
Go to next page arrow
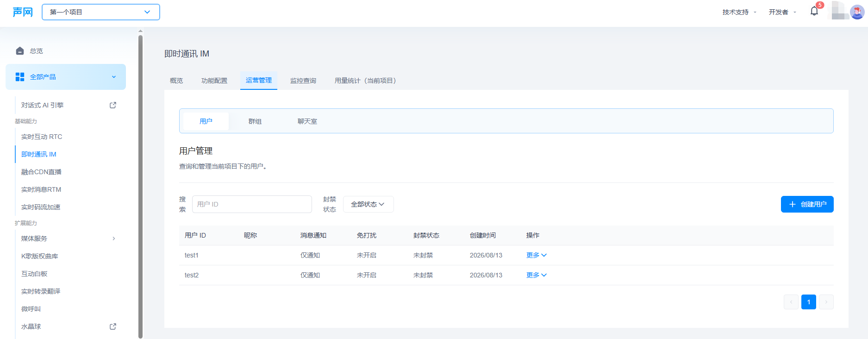tap(826, 302)
